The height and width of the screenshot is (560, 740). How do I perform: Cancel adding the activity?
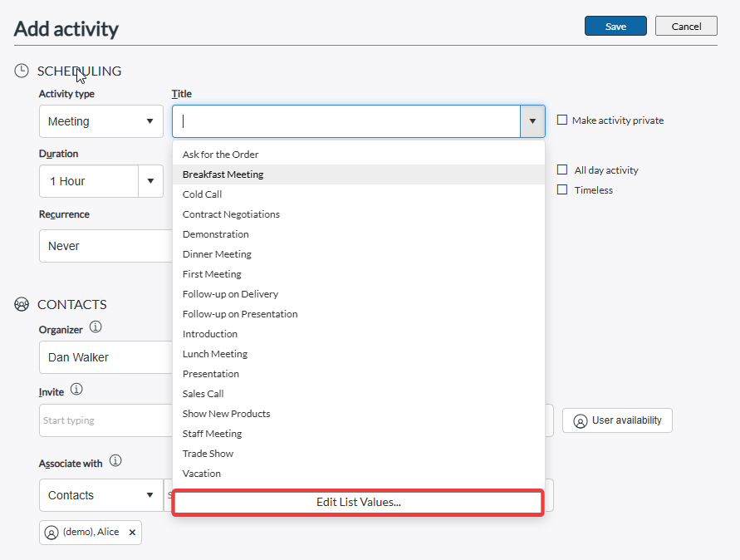point(686,26)
